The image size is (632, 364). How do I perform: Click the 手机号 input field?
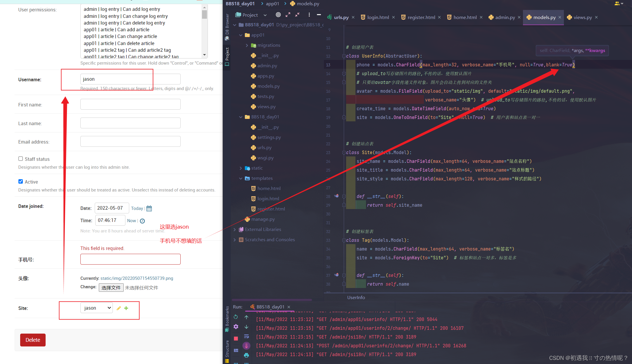[x=130, y=259]
